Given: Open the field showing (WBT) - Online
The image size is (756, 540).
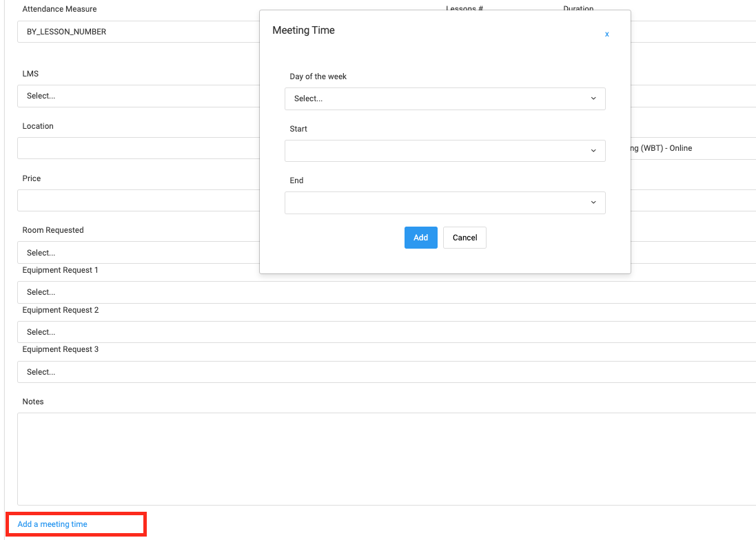Looking at the screenshot, I should point(689,148).
